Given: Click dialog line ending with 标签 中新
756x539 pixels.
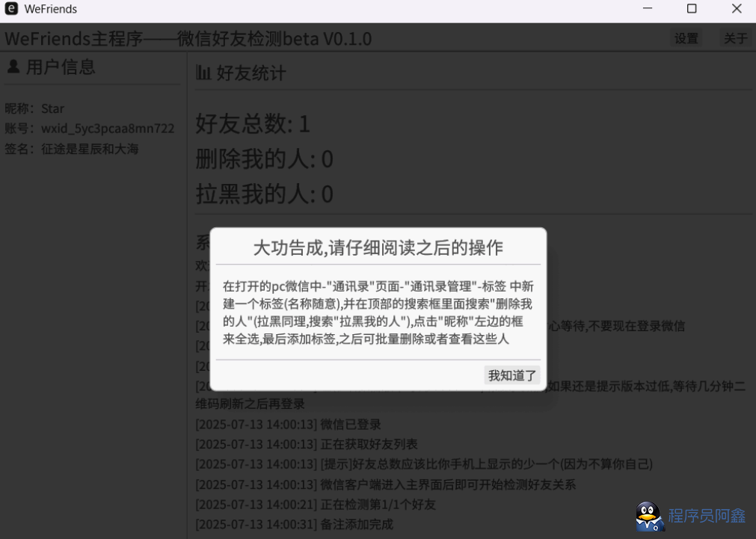Looking at the screenshot, I should click(378, 286).
